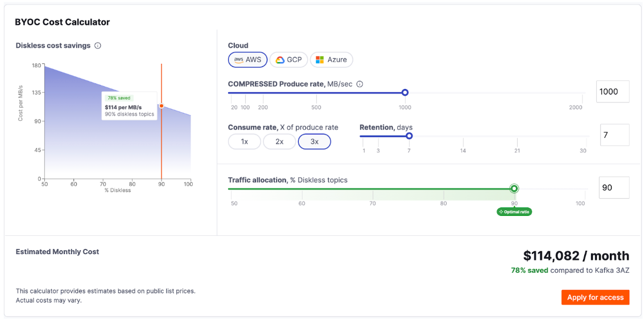
Task: Click the BYOC Cost Calculator heading
Action: tap(63, 22)
